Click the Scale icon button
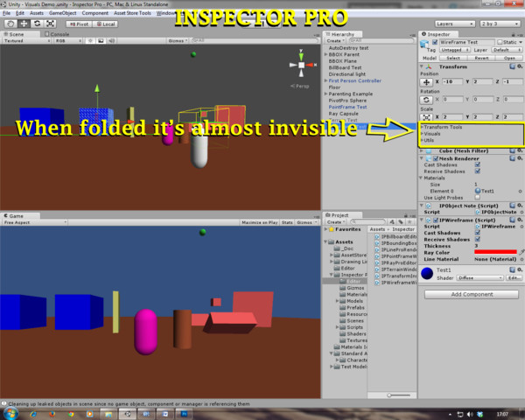 click(426, 117)
